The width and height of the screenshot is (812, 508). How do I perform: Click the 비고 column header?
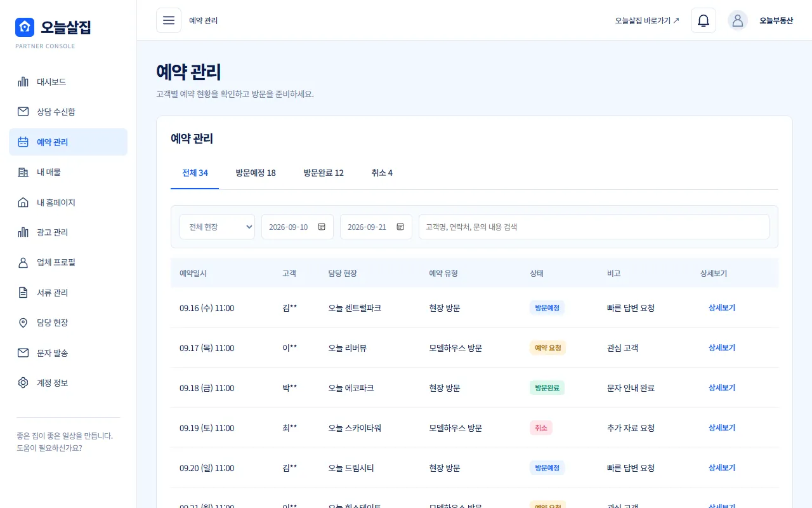click(x=613, y=273)
